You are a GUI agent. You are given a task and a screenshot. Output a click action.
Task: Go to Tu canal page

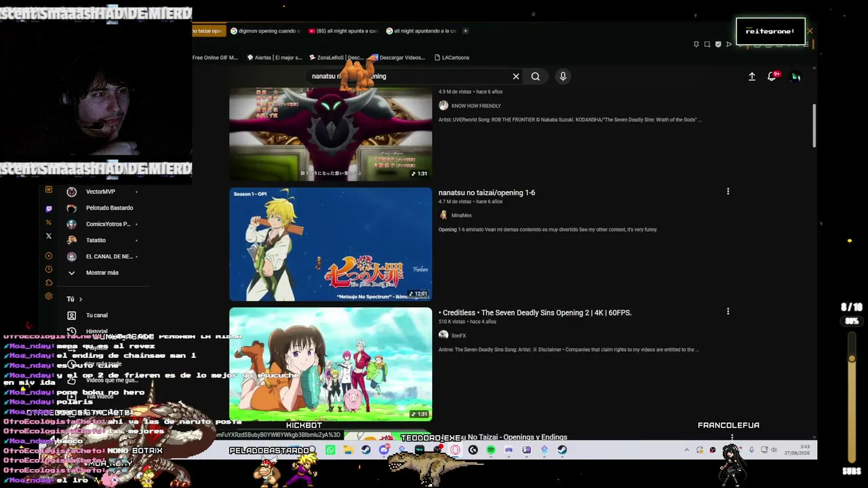97,315
